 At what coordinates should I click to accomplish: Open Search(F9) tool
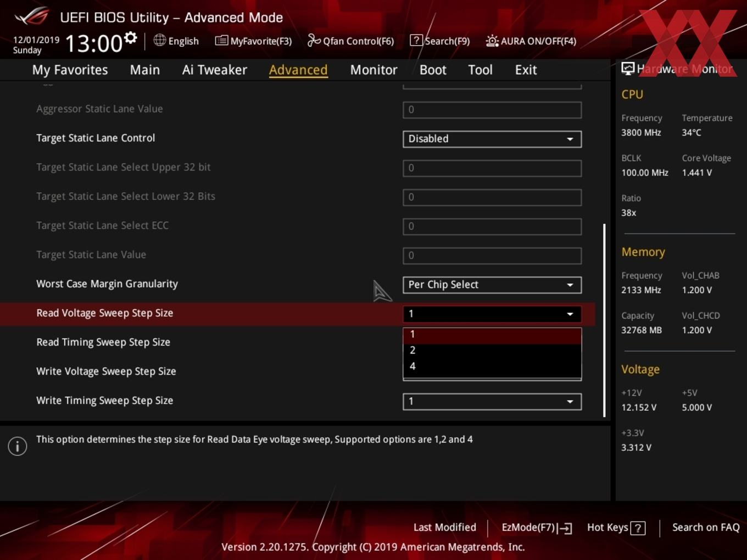pos(440,41)
